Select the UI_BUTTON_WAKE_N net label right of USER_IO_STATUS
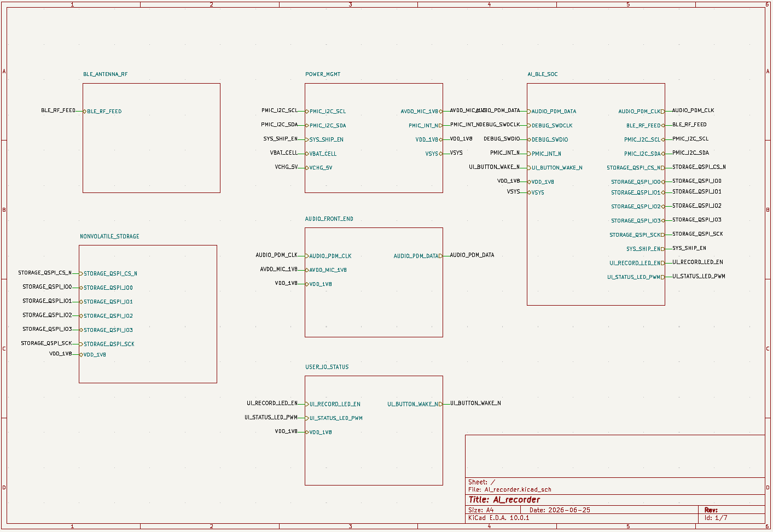773x532 pixels. pos(475,404)
